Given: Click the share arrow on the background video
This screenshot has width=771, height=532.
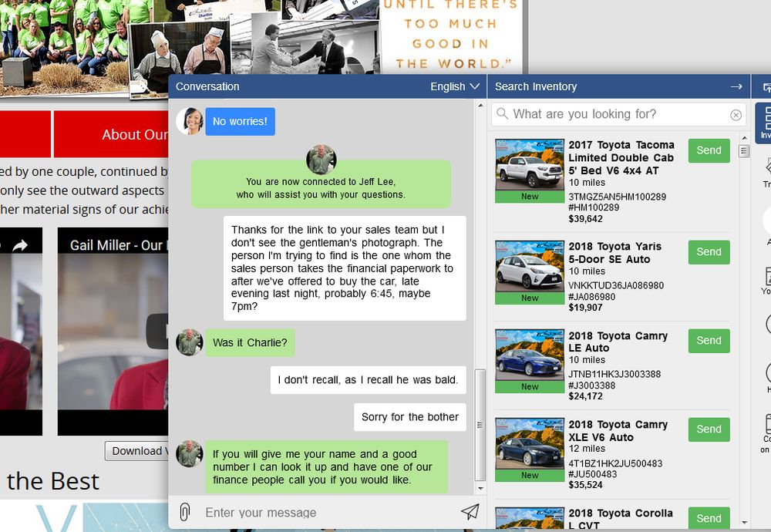Looking at the screenshot, I should (x=20, y=245).
